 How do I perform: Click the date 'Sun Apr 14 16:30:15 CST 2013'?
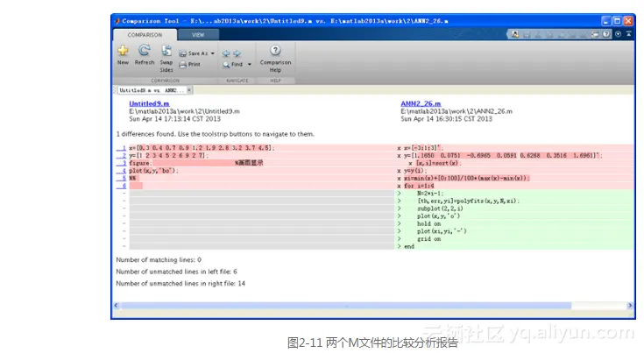(x=447, y=119)
